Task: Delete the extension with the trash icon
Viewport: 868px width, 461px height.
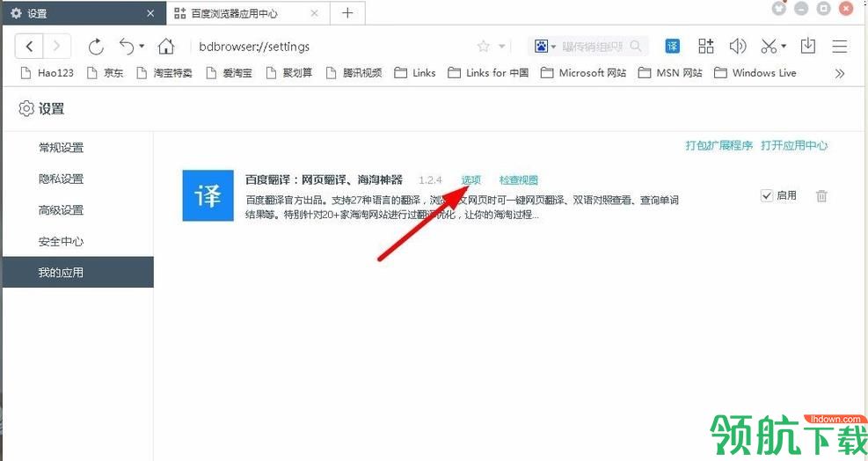Action: tap(821, 195)
